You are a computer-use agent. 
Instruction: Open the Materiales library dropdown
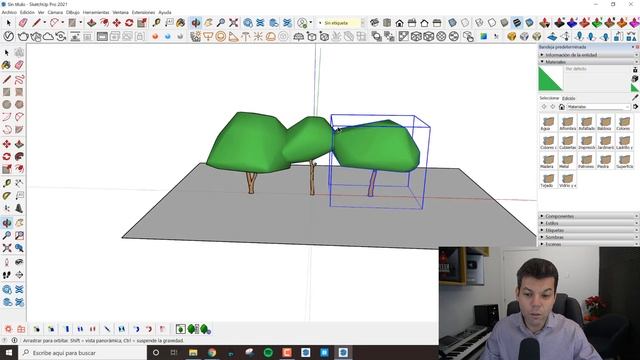pyautogui.click(x=598, y=107)
